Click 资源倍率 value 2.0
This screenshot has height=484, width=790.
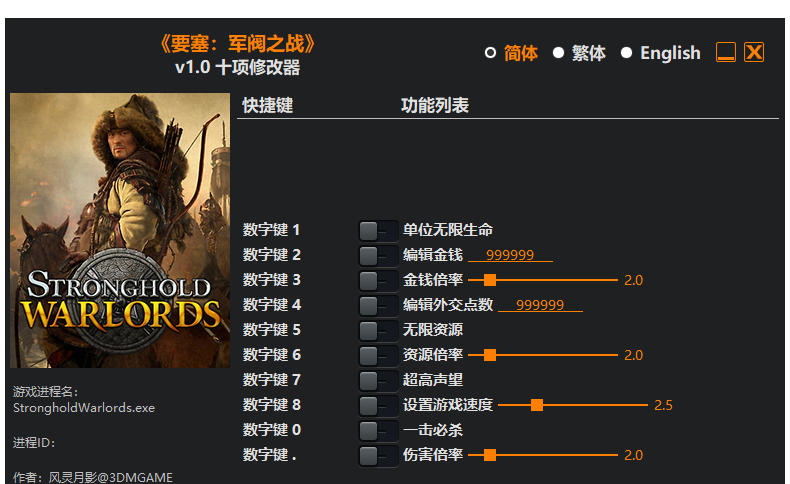coord(633,355)
